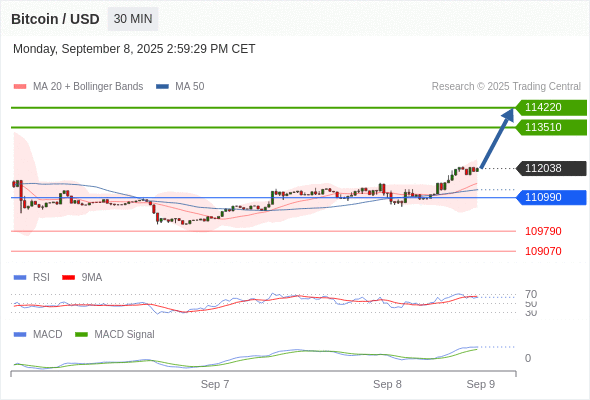Image resolution: width=590 pixels, height=400 pixels.
Task: Click the 109070 support level label
Action: click(543, 251)
